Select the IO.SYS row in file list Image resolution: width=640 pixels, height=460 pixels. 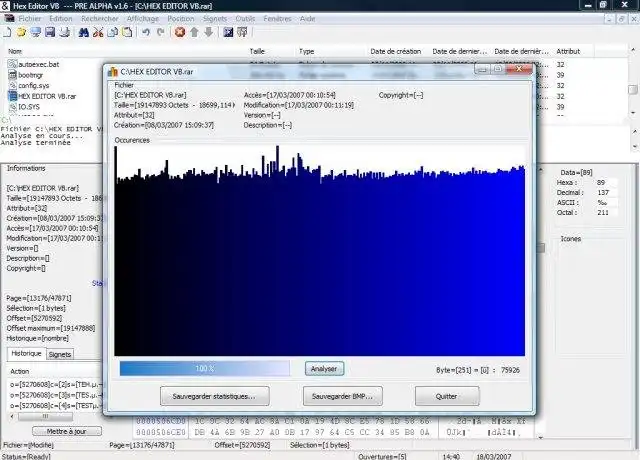click(x=29, y=107)
